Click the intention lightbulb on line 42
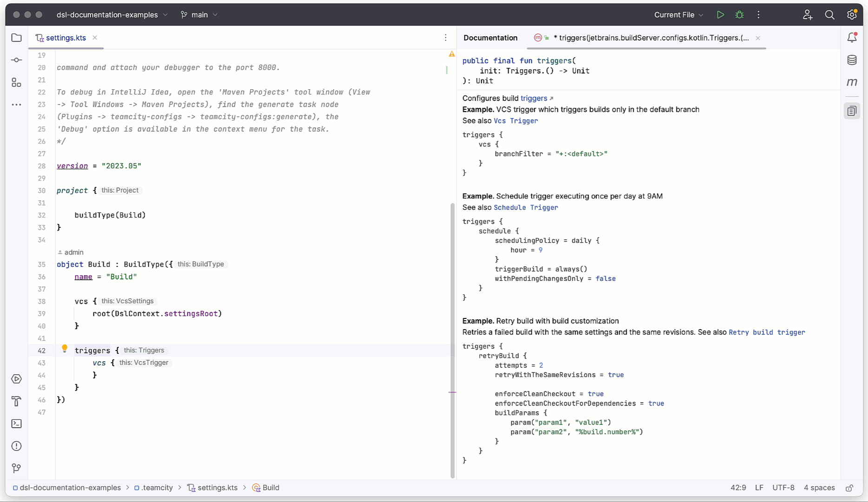The image size is (868, 502). pyautogui.click(x=65, y=349)
